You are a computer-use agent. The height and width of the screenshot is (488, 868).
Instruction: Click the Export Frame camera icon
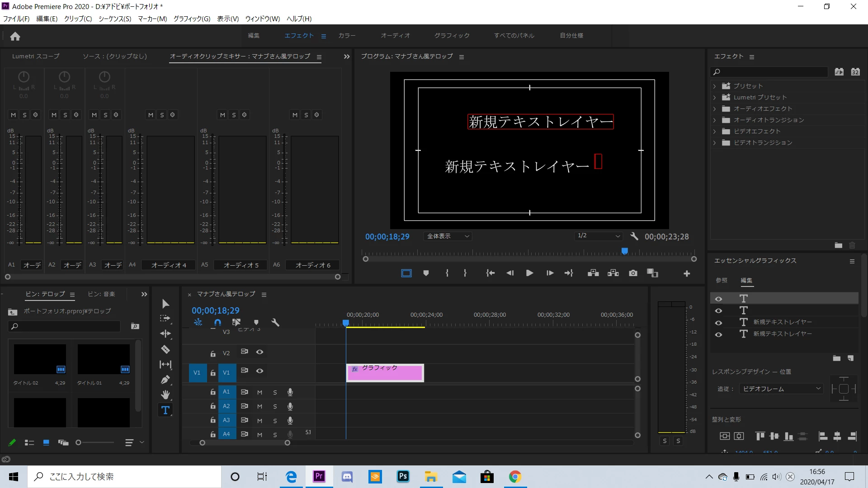[x=633, y=273]
